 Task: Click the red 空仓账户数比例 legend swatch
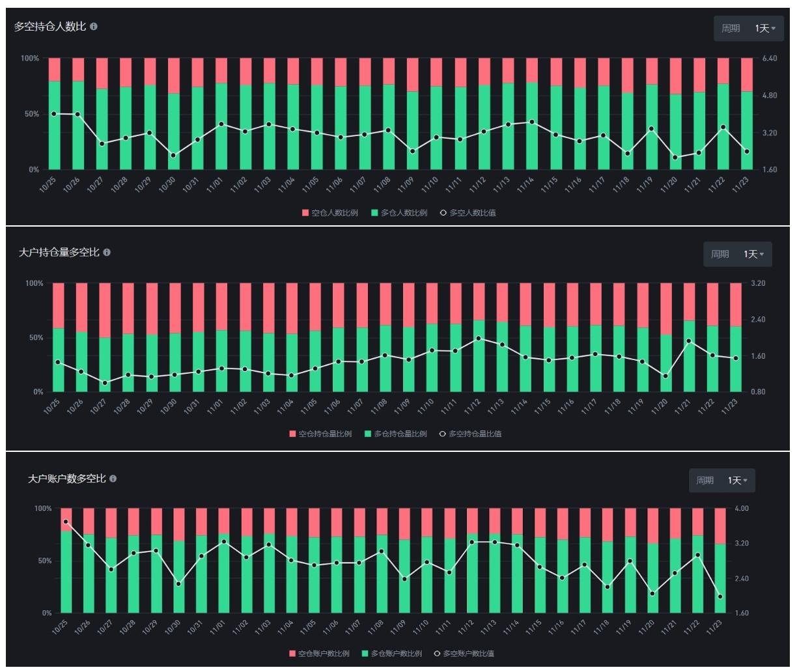point(292,654)
